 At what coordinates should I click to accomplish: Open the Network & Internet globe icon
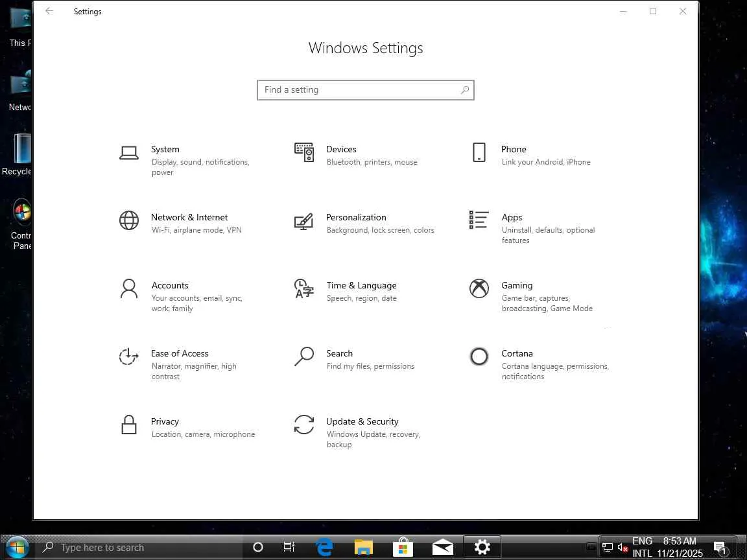coord(128,220)
